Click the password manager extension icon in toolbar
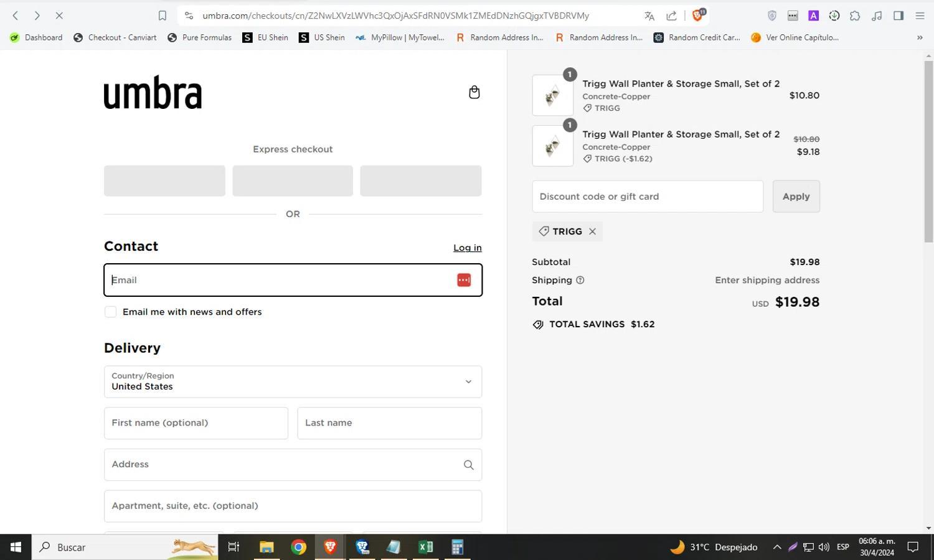Viewport: 934px width, 560px height. coord(793,16)
